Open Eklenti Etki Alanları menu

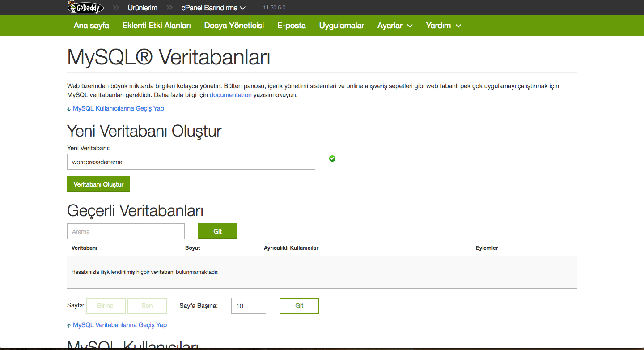tap(157, 26)
